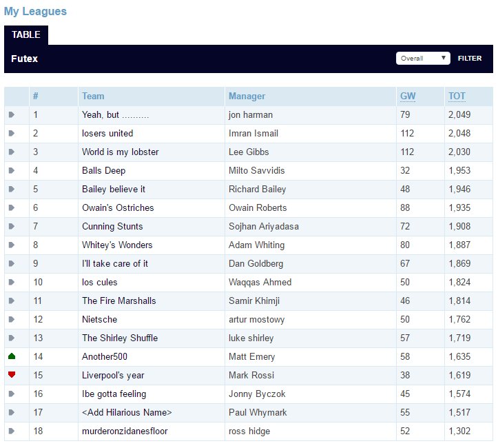Viewport: 498px width, 448px height.
Task: Open the Overall filter dropdown
Action: (x=423, y=59)
